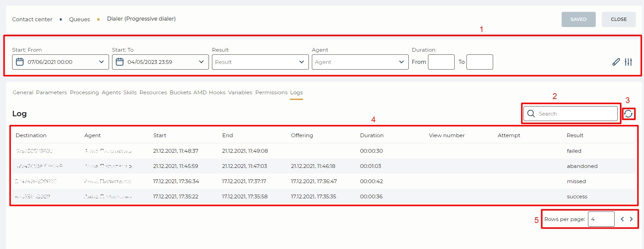Click duration 00:01:03 cell
Viewport: 644px width, 249px height.
tap(371, 166)
